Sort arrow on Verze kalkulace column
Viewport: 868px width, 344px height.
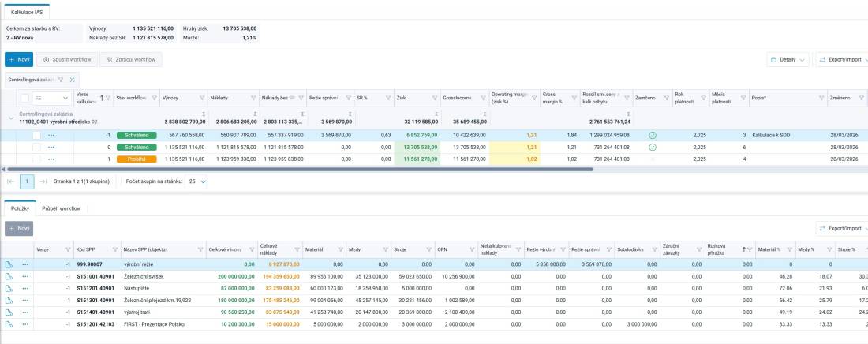coord(102,98)
